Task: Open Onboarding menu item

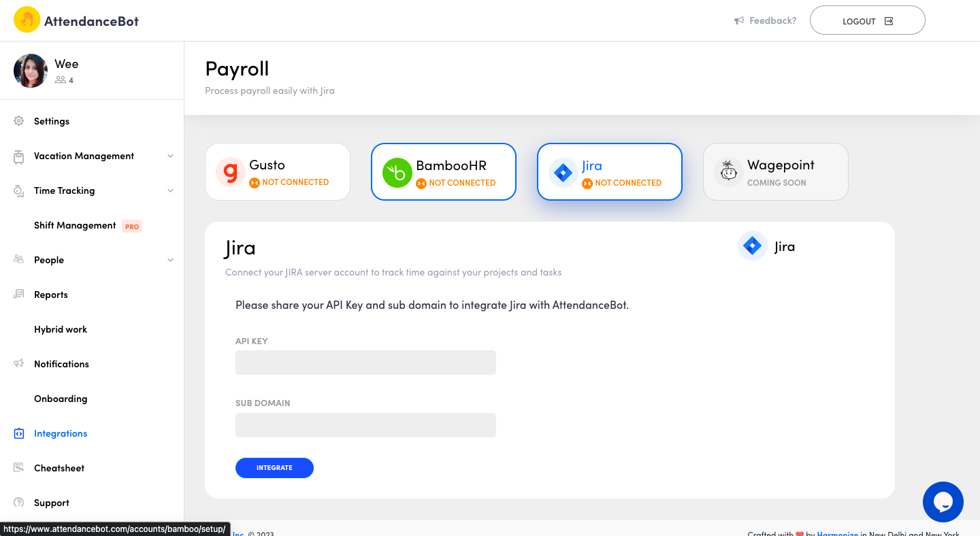Action: pyautogui.click(x=61, y=399)
